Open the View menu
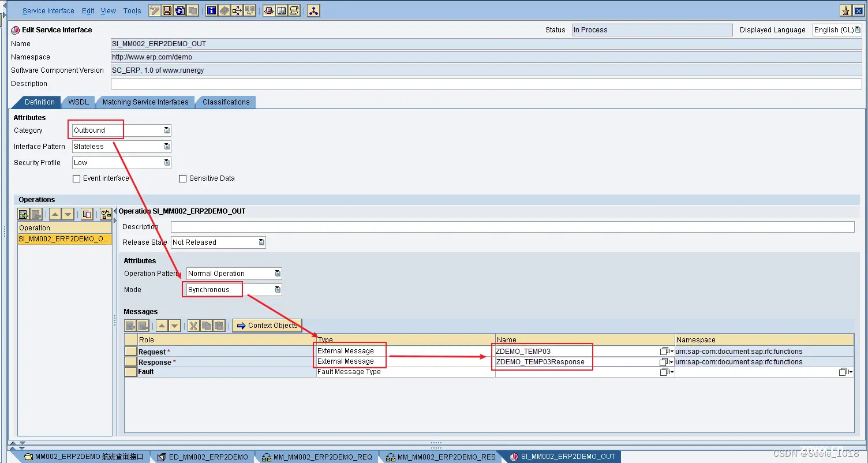 coord(108,11)
